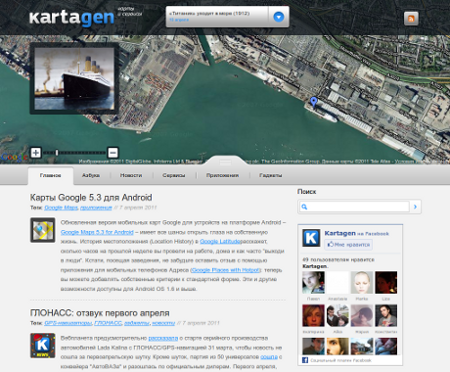The width and height of the screenshot is (450, 372).
Task: Follow the рассказала link in the article
Action: (163, 338)
